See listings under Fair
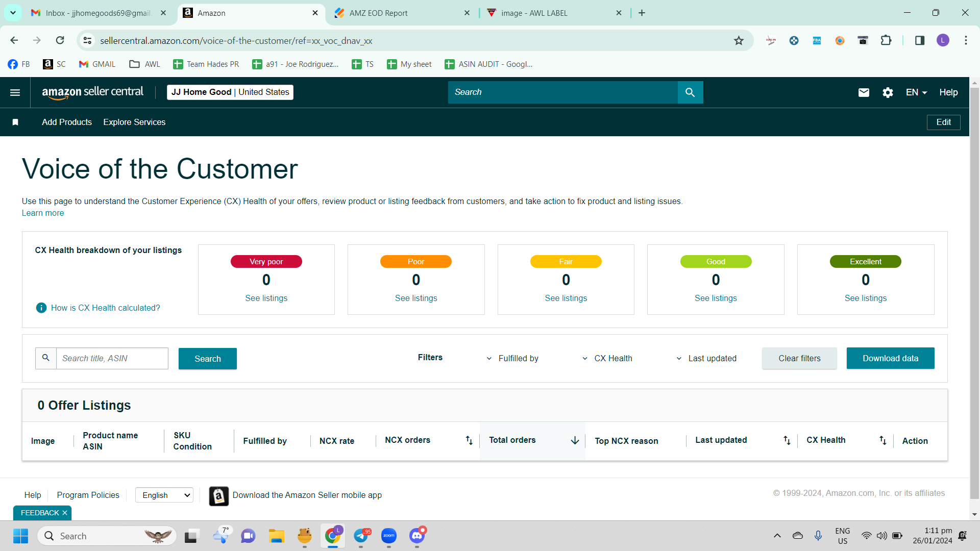This screenshot has height=551, width=980. pos(566,298)
